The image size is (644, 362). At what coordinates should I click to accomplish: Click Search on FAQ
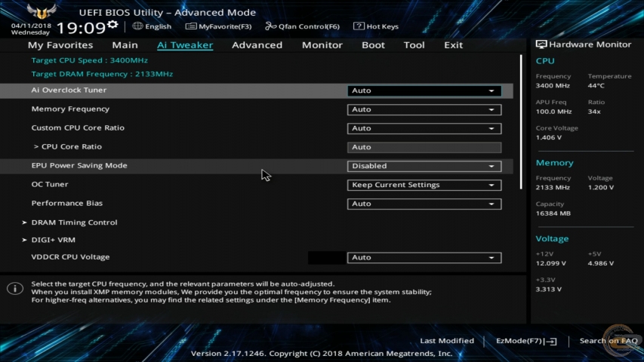pyautogui.click(x=609, y=341)
